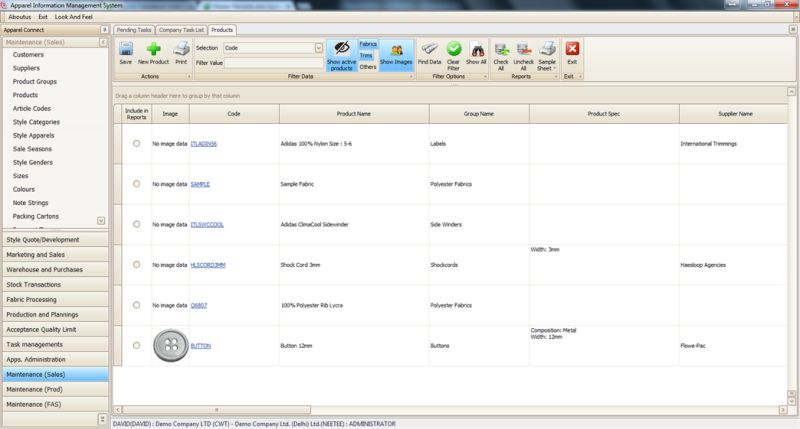Screen dimensions: 800x429
Task: Switch to the Pending Tasks tab
Action: [x=134, y=30]
